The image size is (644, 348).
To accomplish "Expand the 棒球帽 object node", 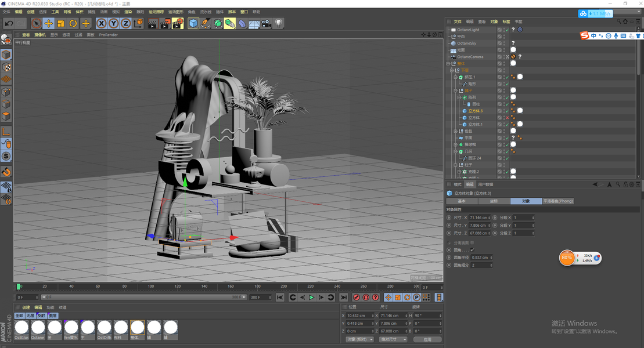I will pos(455,144).
